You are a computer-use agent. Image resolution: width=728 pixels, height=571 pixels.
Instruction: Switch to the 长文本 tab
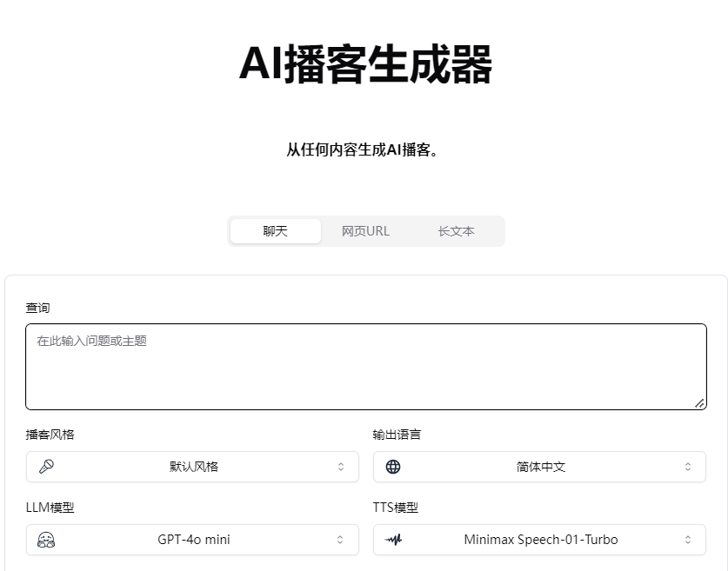pyautogui.click(x=456, y=231)
